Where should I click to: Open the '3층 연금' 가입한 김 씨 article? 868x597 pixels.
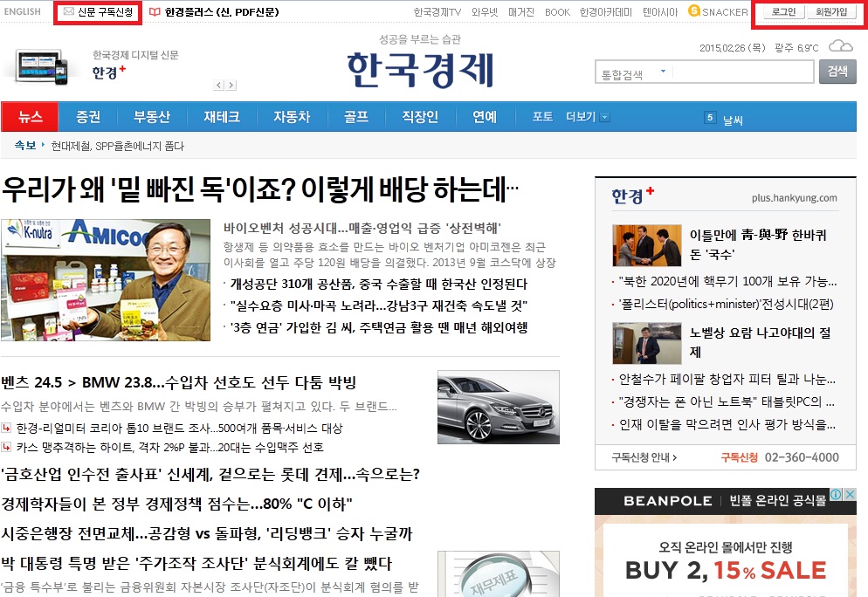(x=379, y=327)
